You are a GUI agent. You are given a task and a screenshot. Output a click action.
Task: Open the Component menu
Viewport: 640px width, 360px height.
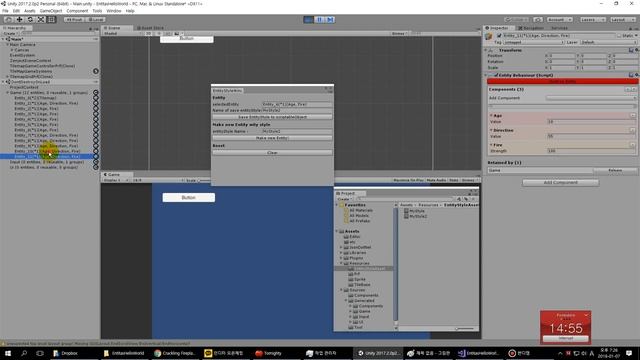(x=77, y=11)
